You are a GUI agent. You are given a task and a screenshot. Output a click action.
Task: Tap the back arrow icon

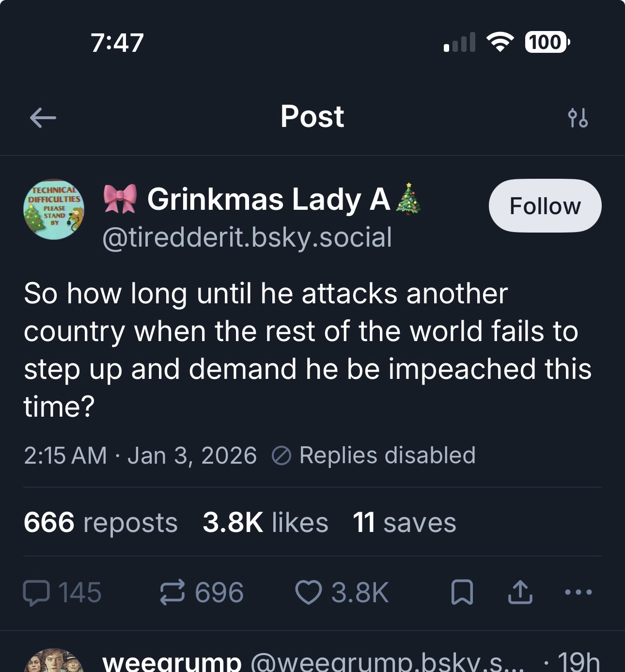coord(43,118)
